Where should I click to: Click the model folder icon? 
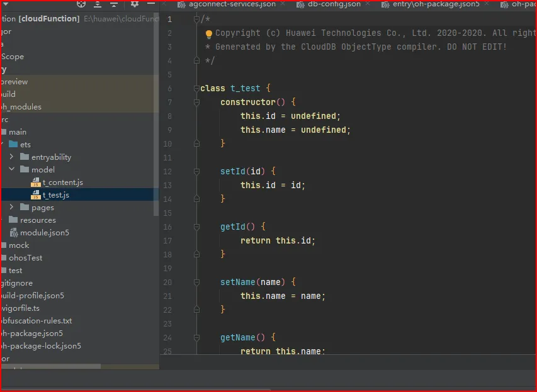pyautogui.click(x=25, y=169)
